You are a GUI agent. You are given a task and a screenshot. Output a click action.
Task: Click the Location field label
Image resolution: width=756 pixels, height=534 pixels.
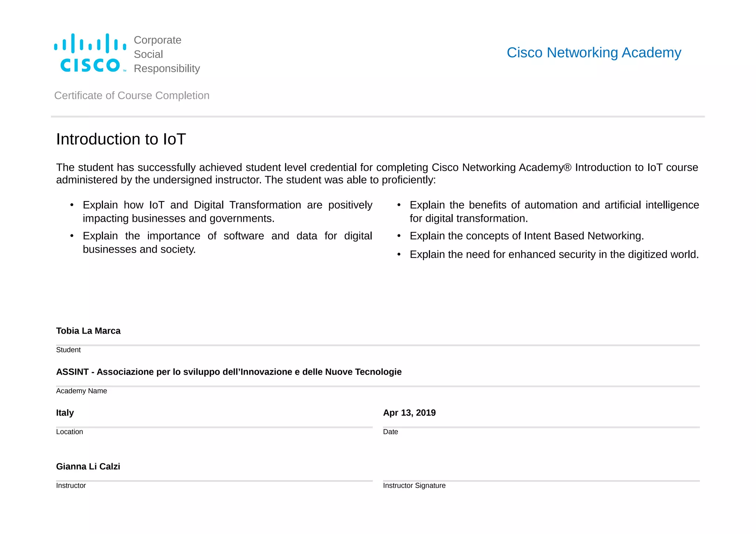click(69, 432)
